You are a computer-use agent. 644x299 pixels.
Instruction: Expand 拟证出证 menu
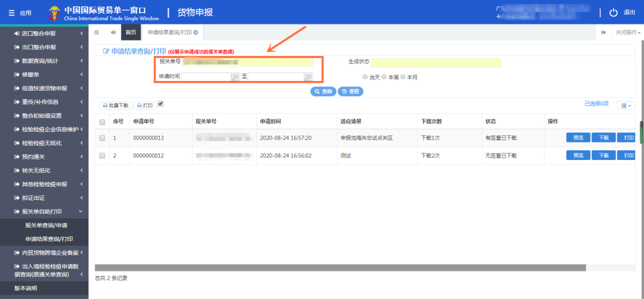[44, 198]
